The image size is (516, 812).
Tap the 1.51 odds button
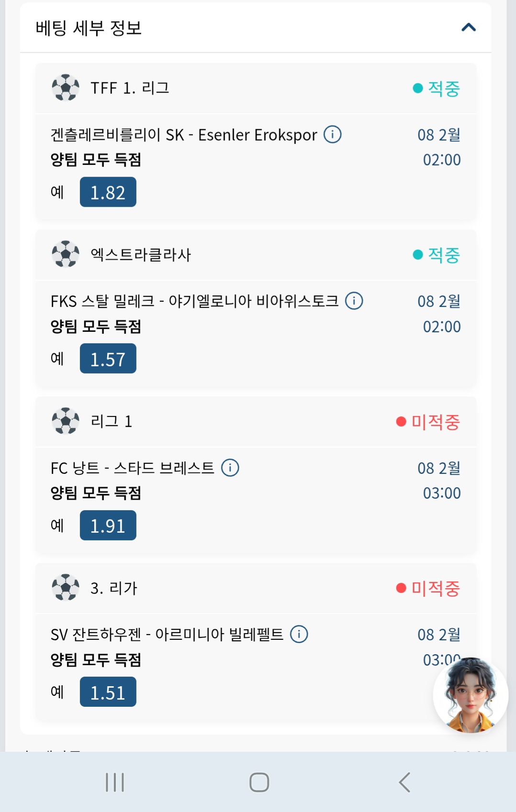pyautogui.click(x=108, y=692)
